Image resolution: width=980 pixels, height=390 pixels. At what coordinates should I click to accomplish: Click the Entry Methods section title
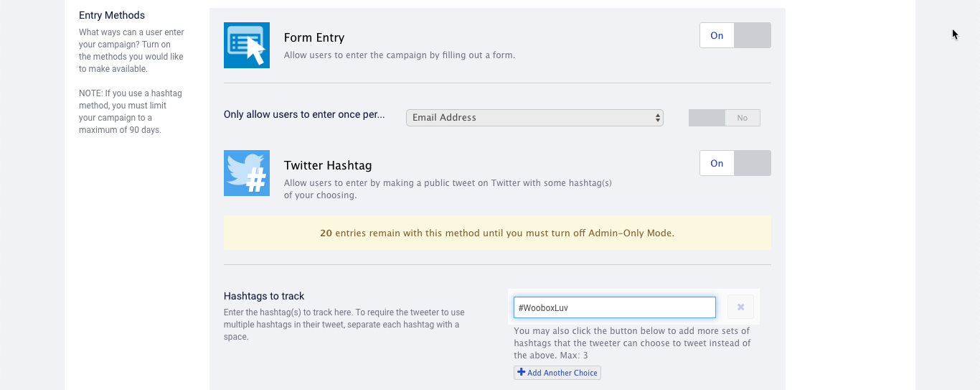click(x=112, y=15)
